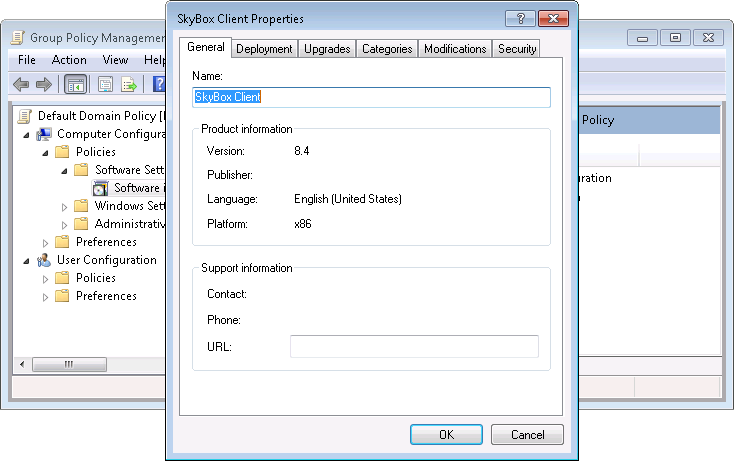Click the Properties toolbar icon
This screenshot has width=734, height=461.
[x=105, y=85]
